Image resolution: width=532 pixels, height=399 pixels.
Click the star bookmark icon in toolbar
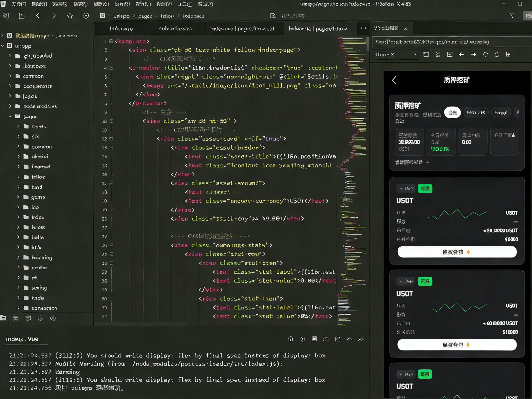pos(70,16)
